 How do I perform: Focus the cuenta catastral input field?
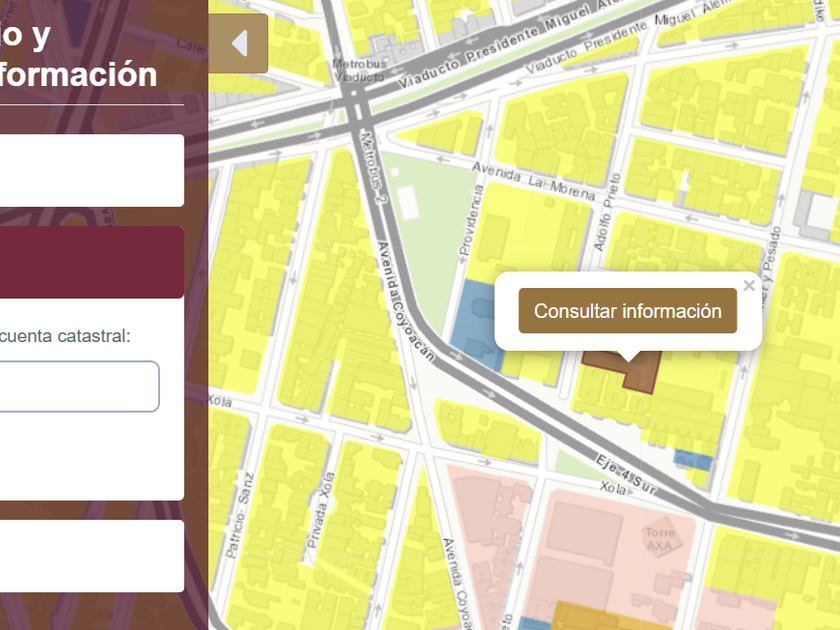78,386
